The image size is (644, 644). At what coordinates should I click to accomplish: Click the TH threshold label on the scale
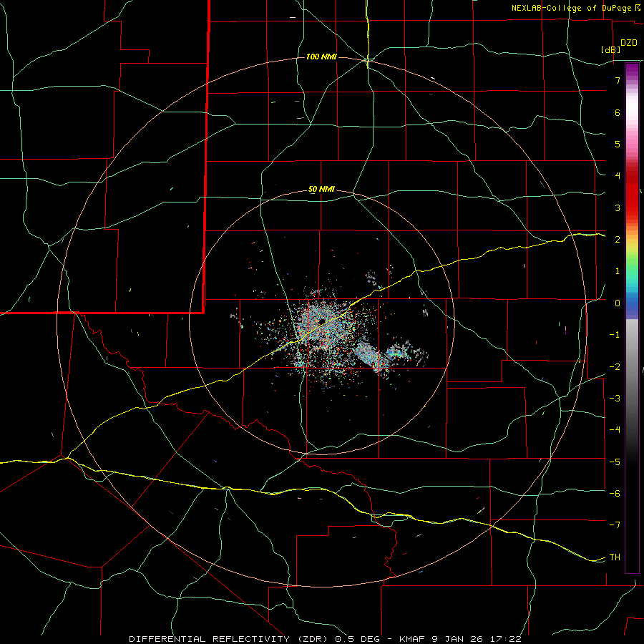pos(615,557)
